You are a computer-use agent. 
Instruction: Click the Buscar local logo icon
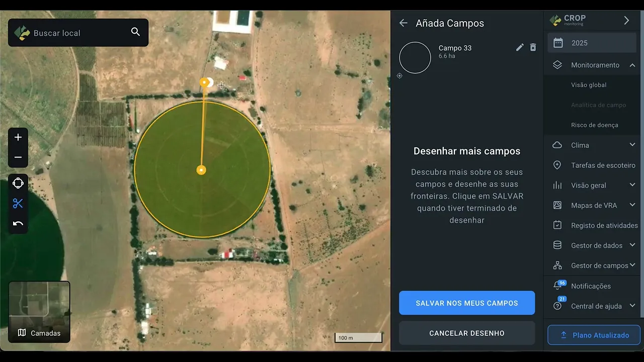22,33
